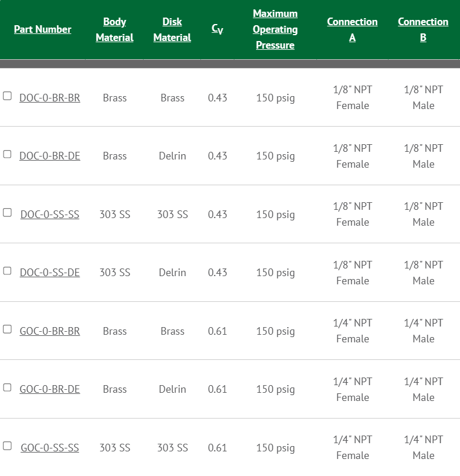Open the GOC-0-SS-SS part link
This screenshot has width=460, height=476.
click(50, 448)
